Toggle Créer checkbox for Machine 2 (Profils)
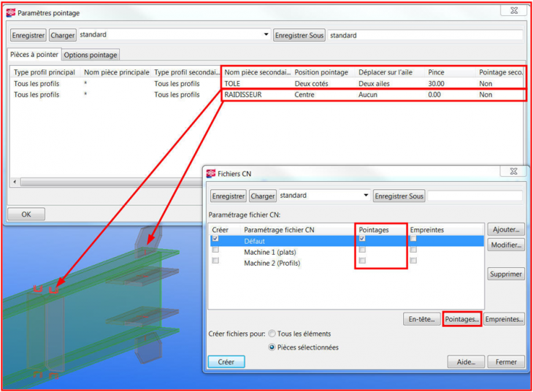This screenshot has height=392, width=533. (x=215, y=261)
